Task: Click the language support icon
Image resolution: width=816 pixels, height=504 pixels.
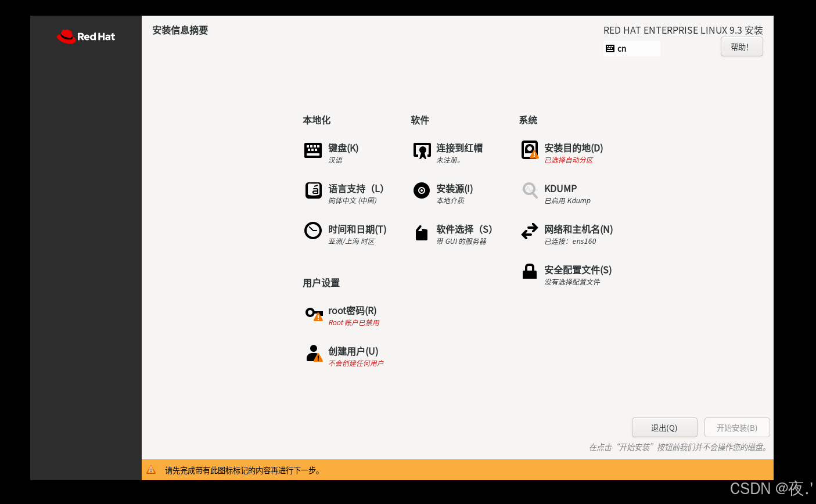Action: (x=314, y=190)
